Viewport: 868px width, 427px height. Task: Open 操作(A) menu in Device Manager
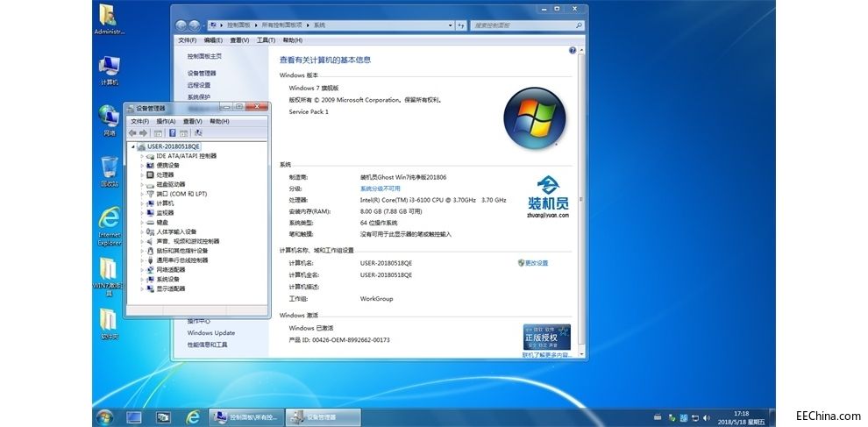point(166,121)
